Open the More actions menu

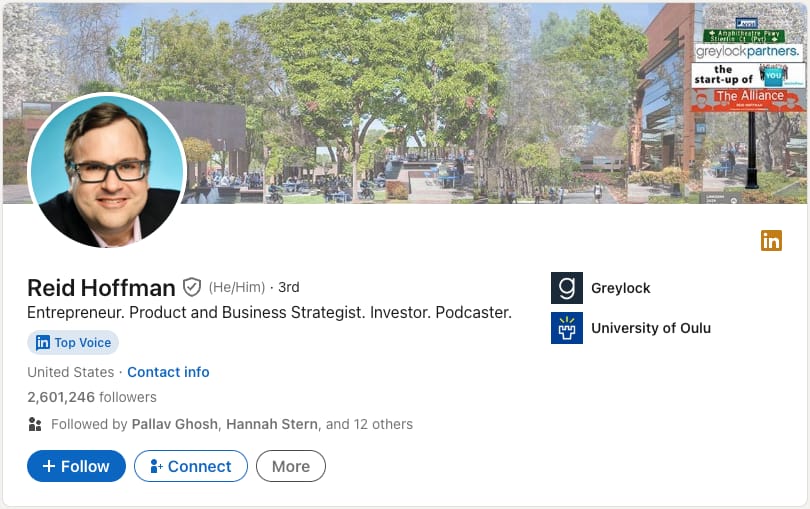click(291, 466)
